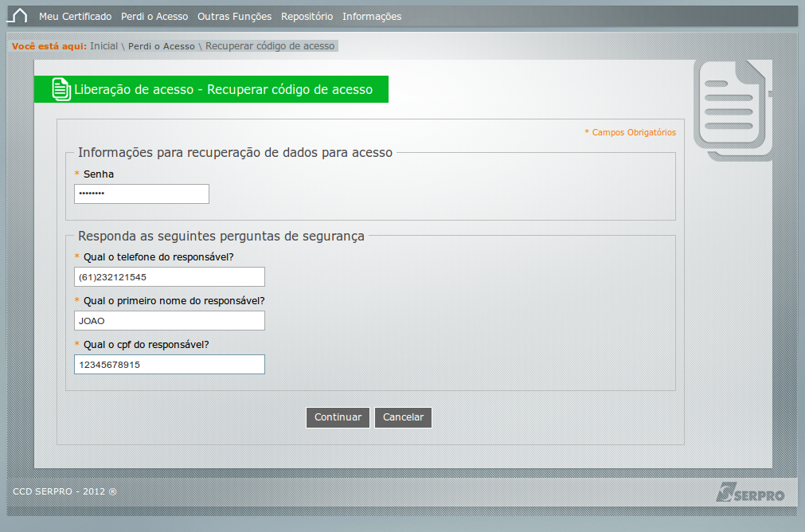805x532 pixels.
Task: Click the 'Qual o telefone do responsável?' label
Action: pyautogui.click(x=158, y=257)
